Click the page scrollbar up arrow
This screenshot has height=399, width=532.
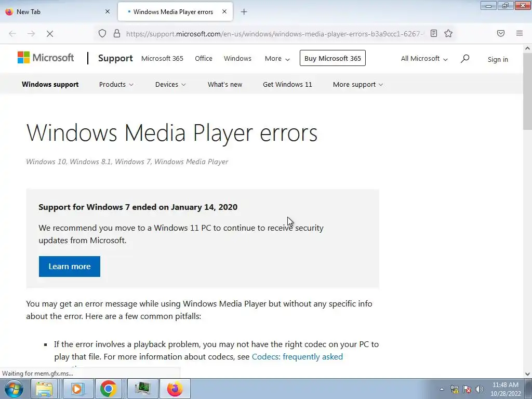[528, 48]
